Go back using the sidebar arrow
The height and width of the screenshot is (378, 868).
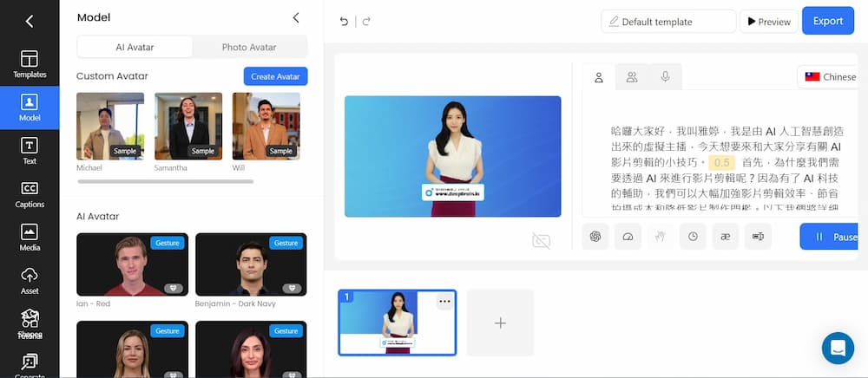pyautogui.click(x=30, y=22)
